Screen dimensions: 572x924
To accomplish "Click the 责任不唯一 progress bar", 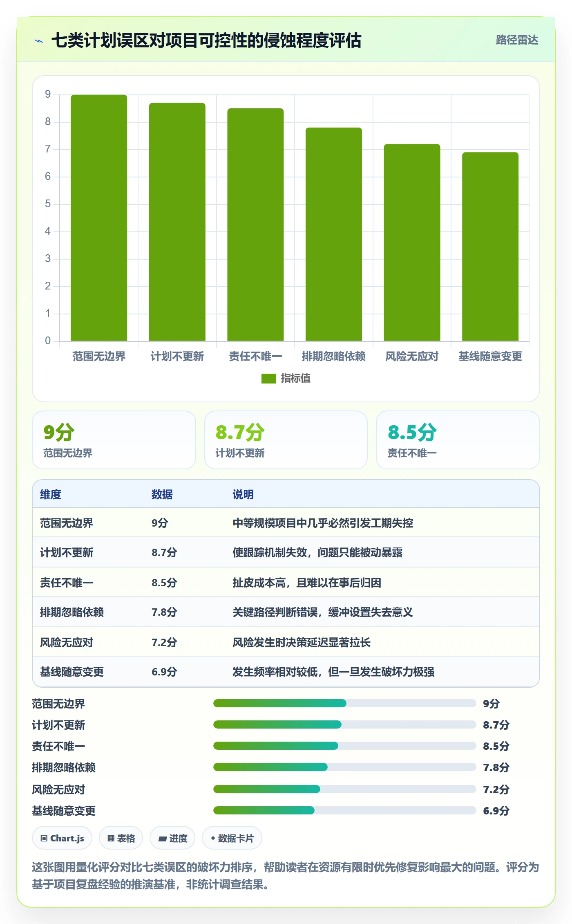I will click(x=344, y=746).
